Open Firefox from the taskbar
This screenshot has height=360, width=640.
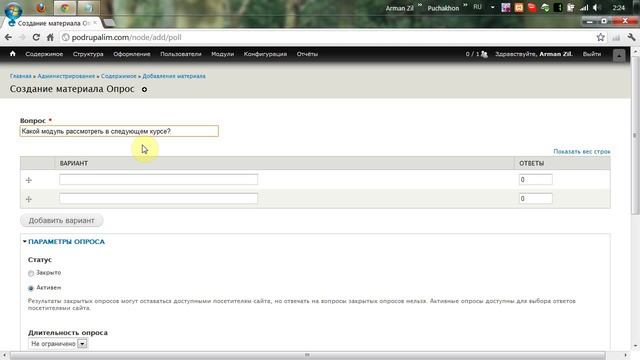(41, 8)
